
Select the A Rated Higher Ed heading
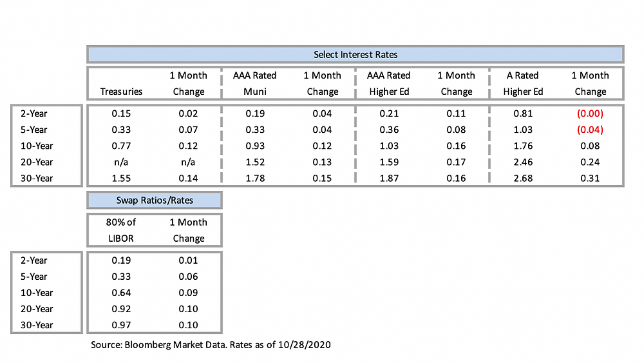[x=523, y=83]
